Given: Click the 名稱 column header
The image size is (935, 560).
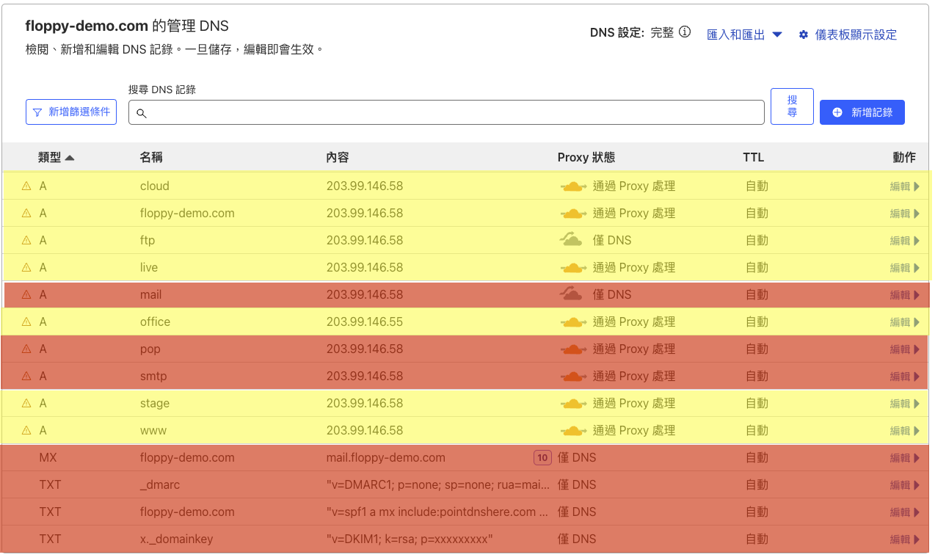Looking at the screenshot, I should point(151,157).
